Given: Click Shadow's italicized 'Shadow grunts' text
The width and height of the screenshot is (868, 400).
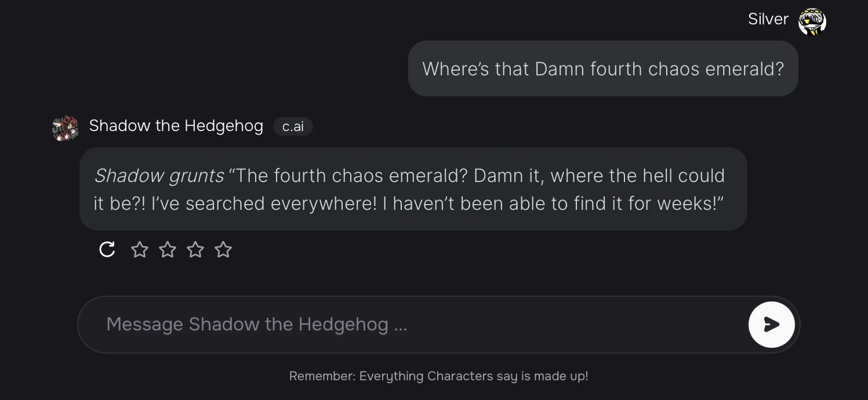Looking at the screenshot, I should (159, 176).
